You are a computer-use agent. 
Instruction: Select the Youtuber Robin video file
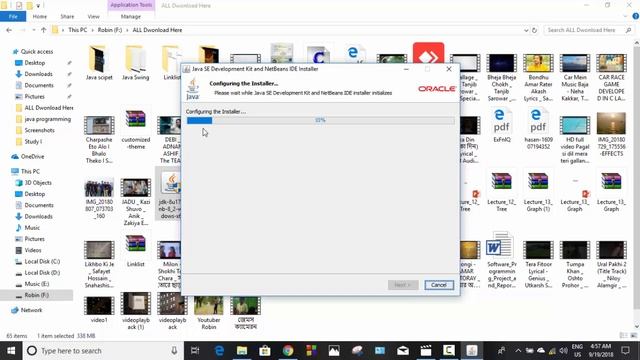(x=209, y=313)
